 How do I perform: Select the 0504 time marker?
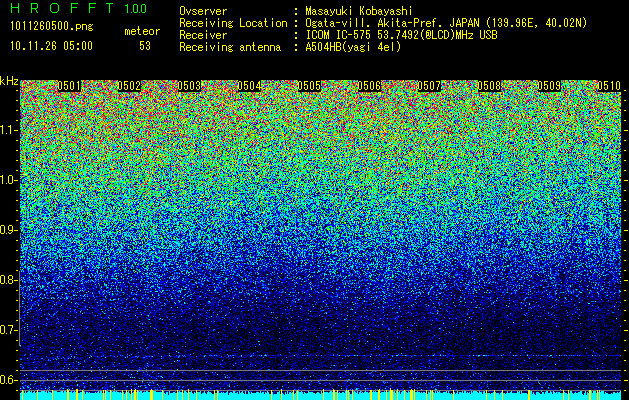pos(250,86)
